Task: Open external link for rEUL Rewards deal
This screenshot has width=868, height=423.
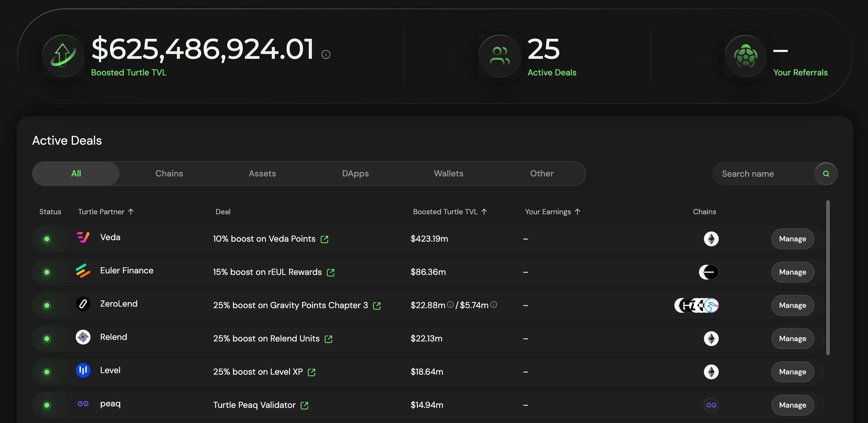Action: click(331, 273)
